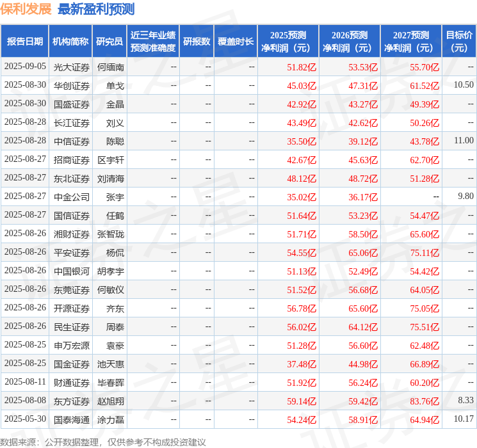
Task: Click analyst name 杨侃
Action: (115, 253)
